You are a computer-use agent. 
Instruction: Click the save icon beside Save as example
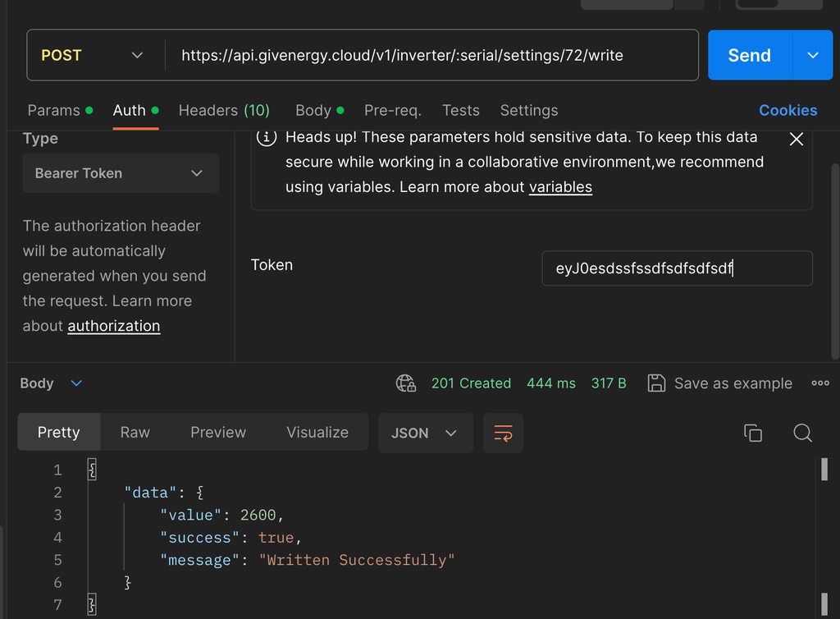tap(656, 383)
